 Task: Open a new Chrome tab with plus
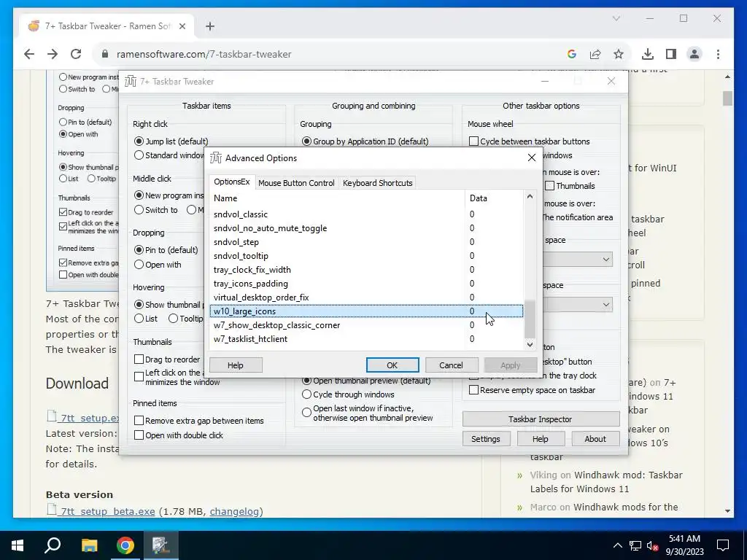pos(210,26)
